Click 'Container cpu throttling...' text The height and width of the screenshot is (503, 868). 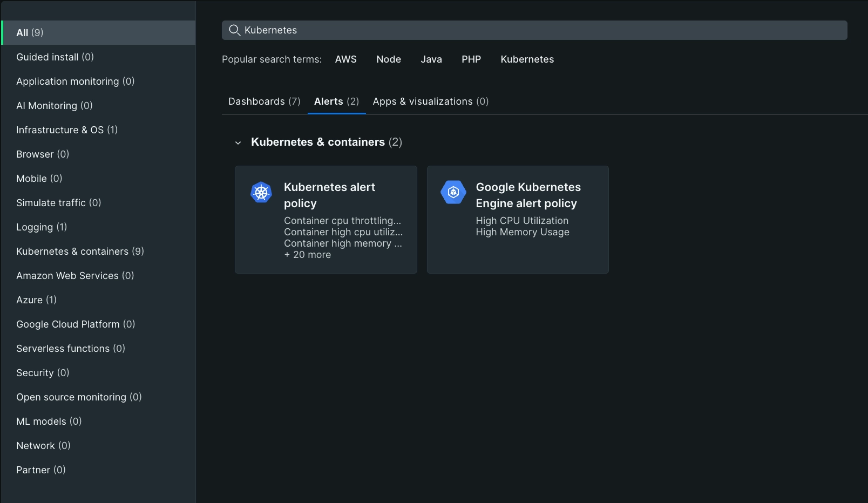[343, 221]
